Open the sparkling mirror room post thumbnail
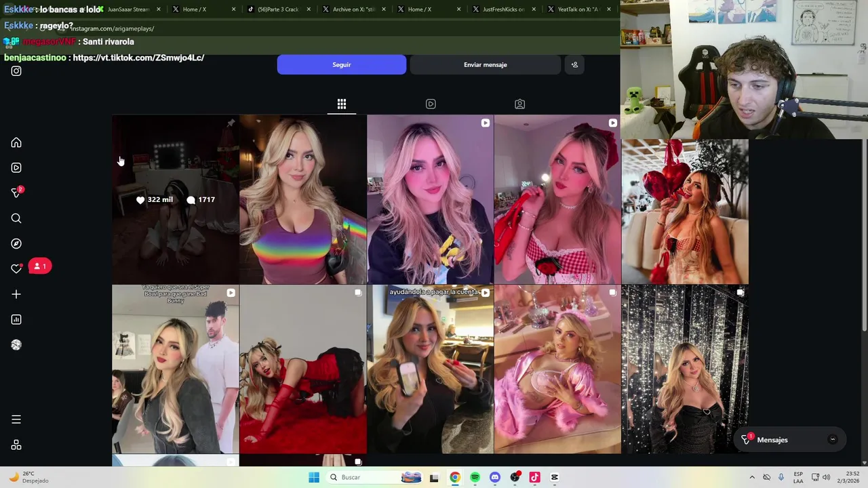Image resolution: width=868 pixels, height=488 pixels. 685,369
